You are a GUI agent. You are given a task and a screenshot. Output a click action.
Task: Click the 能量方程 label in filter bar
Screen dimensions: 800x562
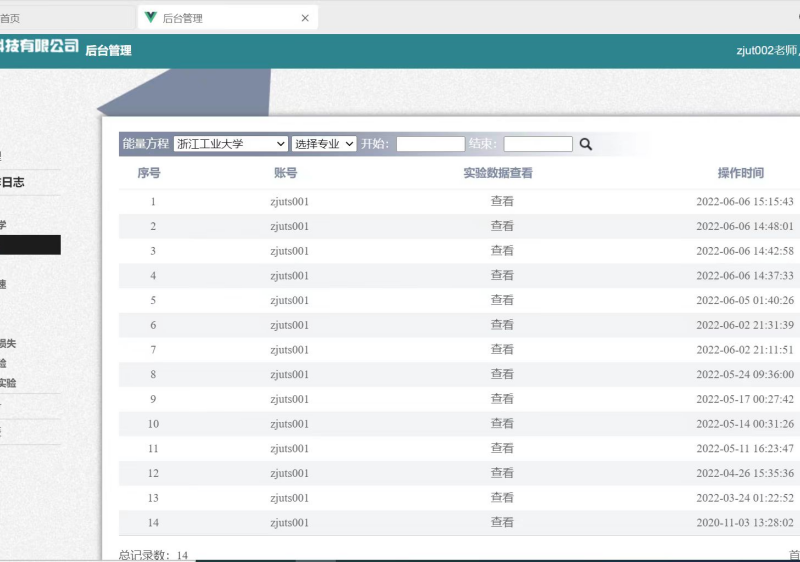point(145,144)
